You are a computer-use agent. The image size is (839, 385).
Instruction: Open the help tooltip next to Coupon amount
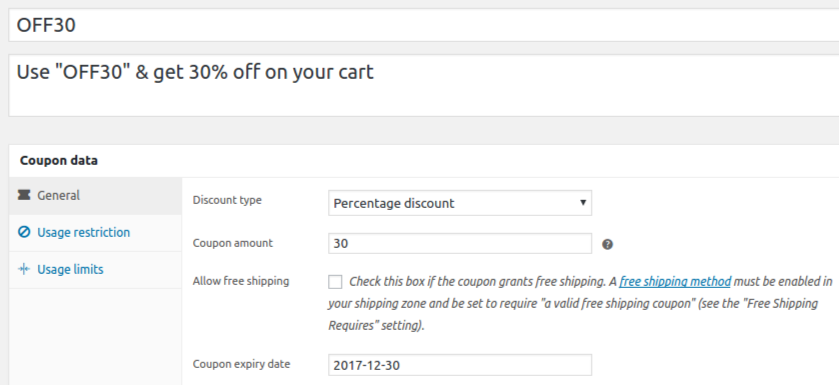607,244
